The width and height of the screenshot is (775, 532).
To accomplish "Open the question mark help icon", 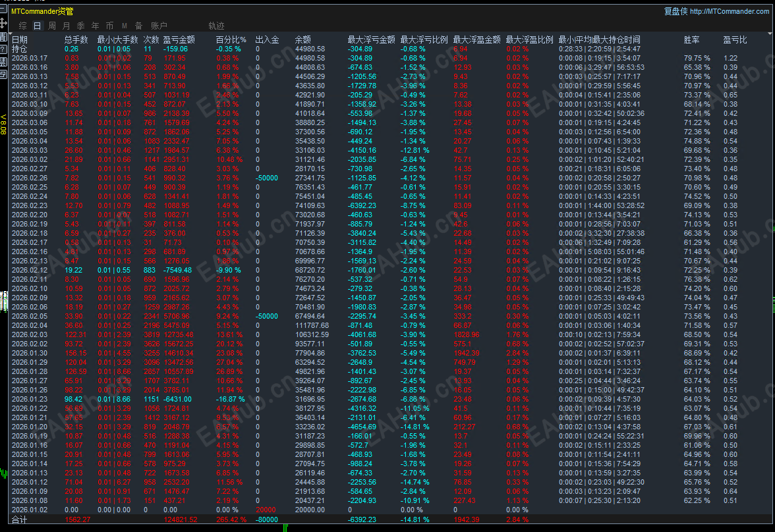I will coord(3,49).
